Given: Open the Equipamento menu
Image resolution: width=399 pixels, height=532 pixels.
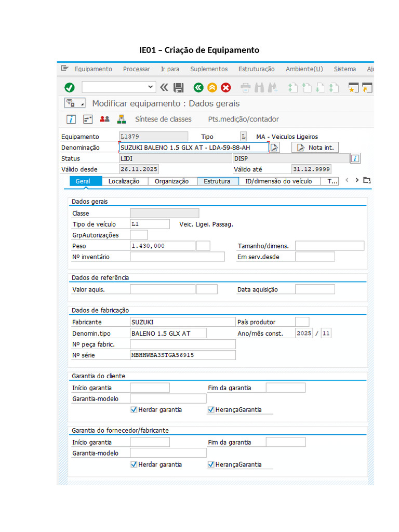Looking at the screenshot, I should pos(93,69).
